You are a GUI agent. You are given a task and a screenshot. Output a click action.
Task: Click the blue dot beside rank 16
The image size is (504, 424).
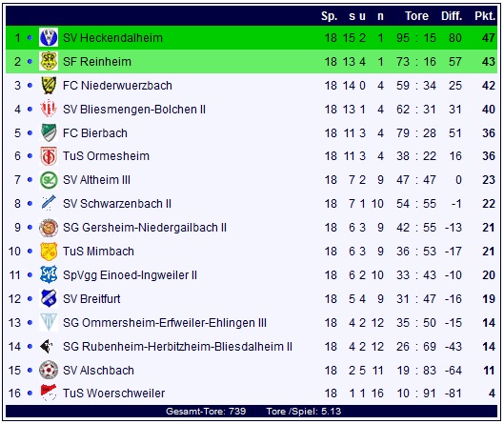[30, 394]
